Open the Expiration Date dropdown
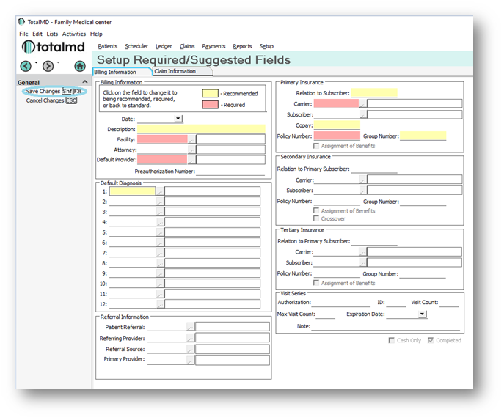 [422, 314]
